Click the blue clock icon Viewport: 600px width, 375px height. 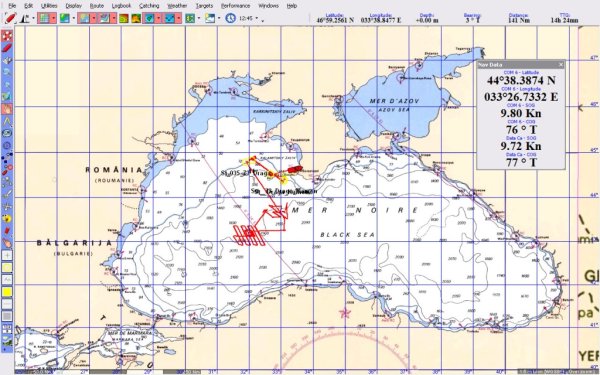[x=230, y=18]
